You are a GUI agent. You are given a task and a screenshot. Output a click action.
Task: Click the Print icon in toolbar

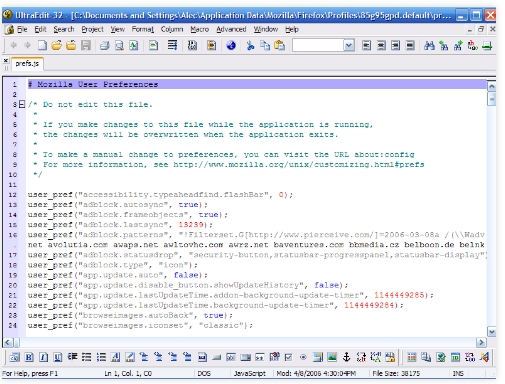pos(105,45)
